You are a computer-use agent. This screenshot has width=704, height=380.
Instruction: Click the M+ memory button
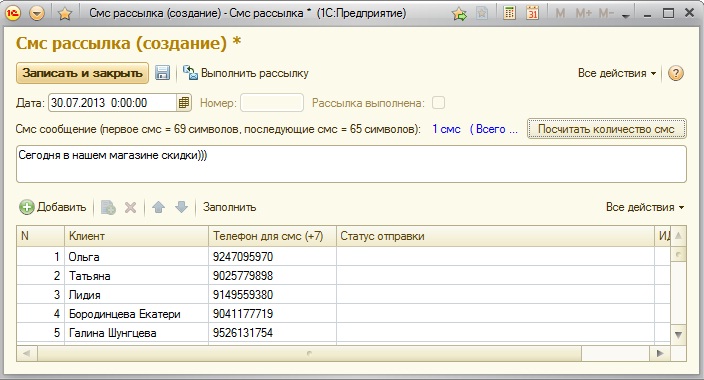583,13
